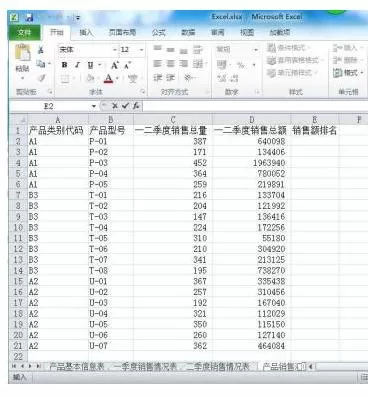Align cell text to bottom

[x=184, y=50]
